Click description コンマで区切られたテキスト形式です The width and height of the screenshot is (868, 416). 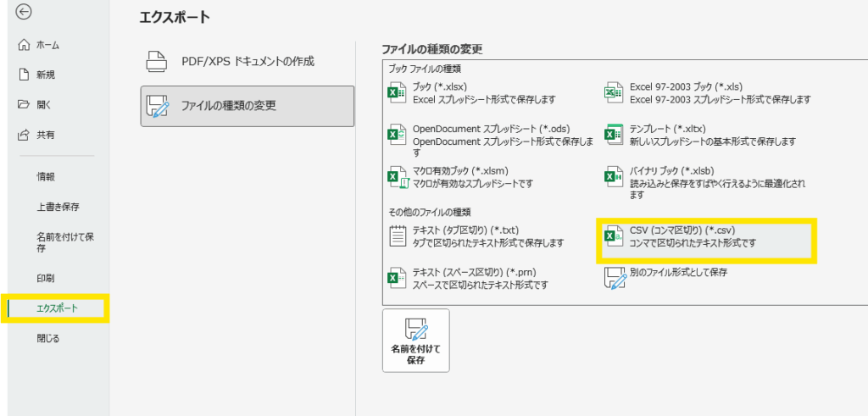693,243
